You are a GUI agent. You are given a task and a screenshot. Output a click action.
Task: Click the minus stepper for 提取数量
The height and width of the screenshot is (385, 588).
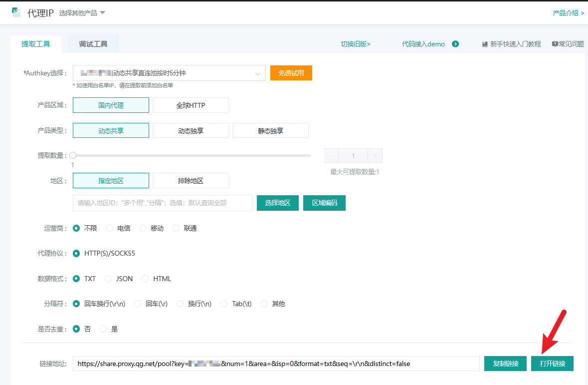(x=332, y=156)
